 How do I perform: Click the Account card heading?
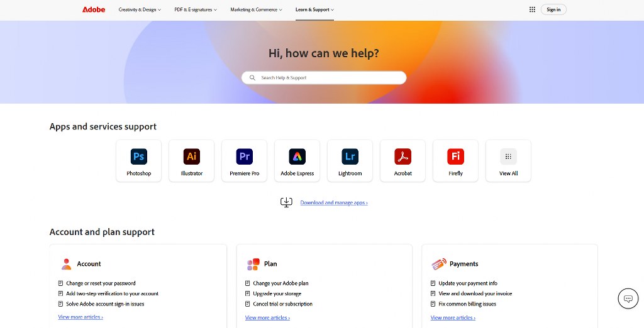coord(89,264)
